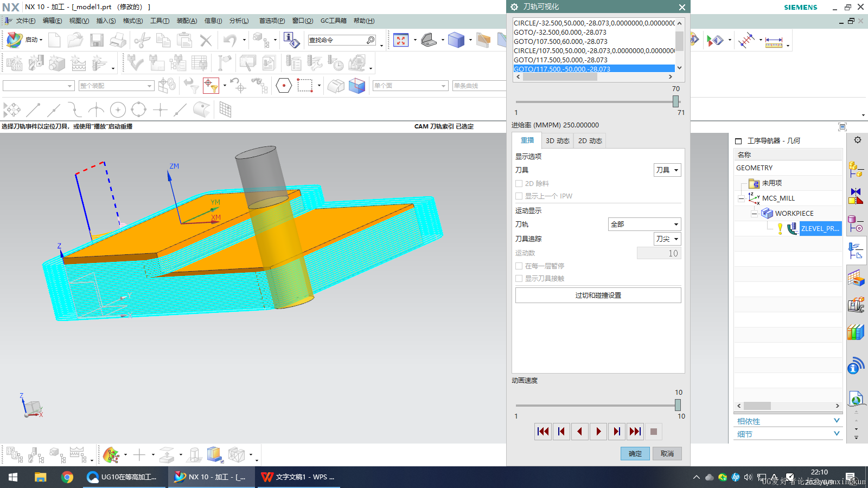Click the Save icon in the toolbar
868x488 pixels.
pos(97,40)
